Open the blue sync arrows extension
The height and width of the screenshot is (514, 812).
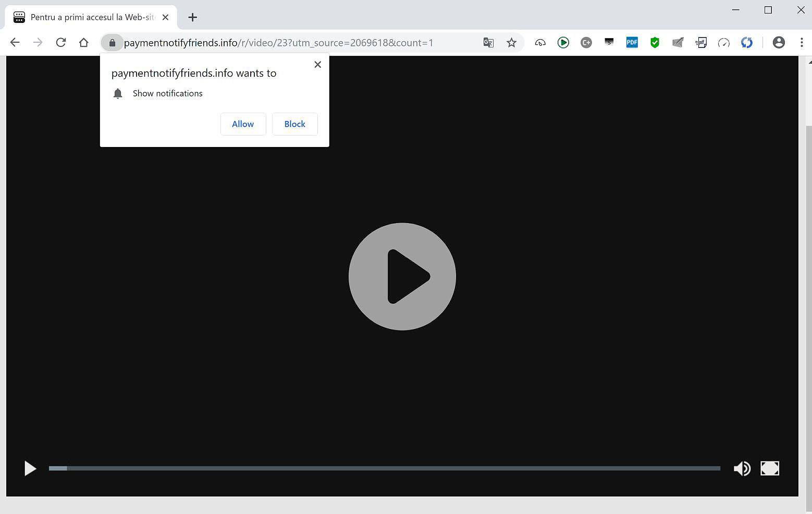pos(747,43)
